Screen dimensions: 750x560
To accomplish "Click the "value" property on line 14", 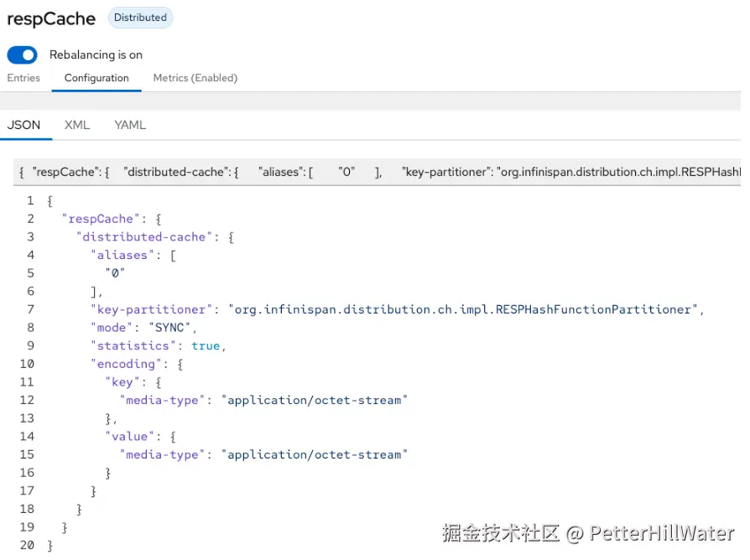I will (130, 437).
